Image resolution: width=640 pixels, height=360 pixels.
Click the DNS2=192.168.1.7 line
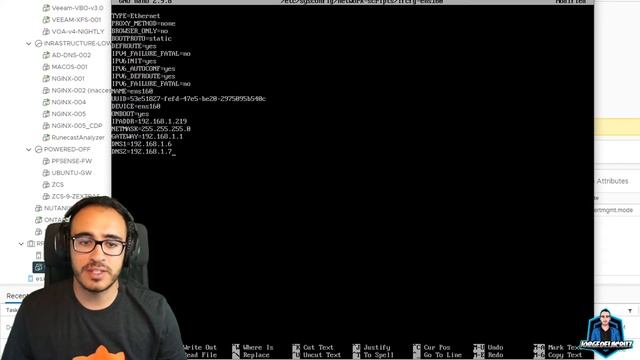pyautogui.click(x=142, y=151)
